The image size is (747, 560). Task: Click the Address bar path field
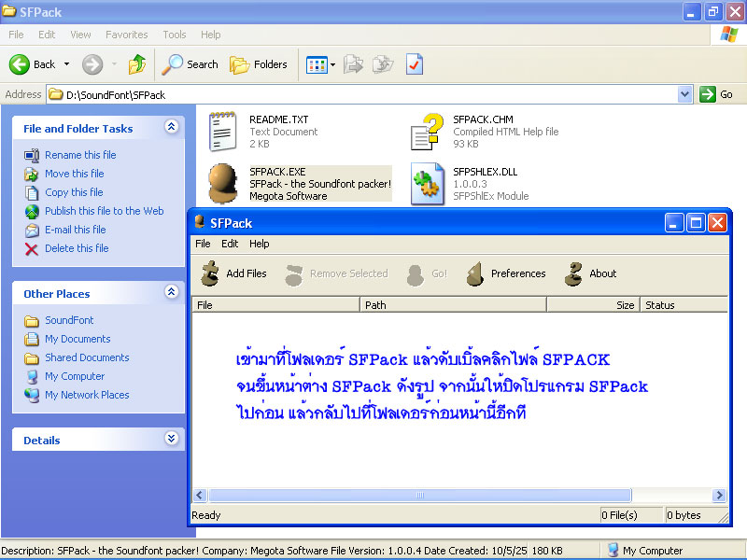click(362, 94)
